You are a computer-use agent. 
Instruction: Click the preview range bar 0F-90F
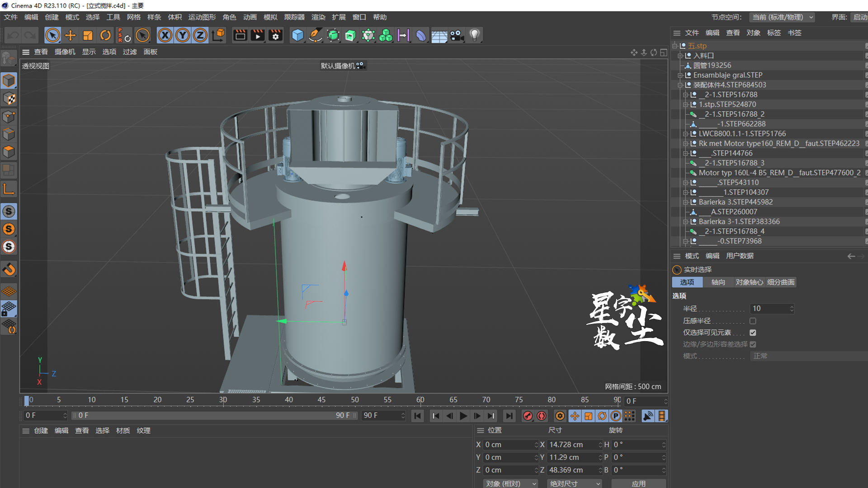click(215, 416)
